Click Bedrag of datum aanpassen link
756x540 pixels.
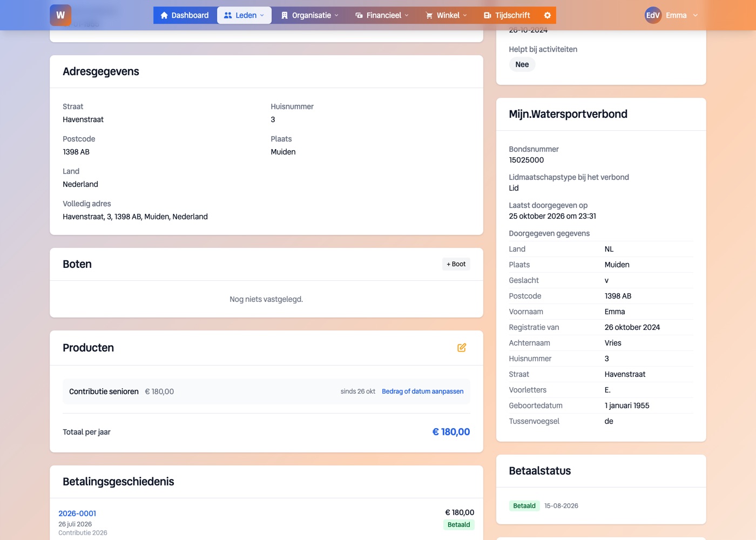click(422, 391)
